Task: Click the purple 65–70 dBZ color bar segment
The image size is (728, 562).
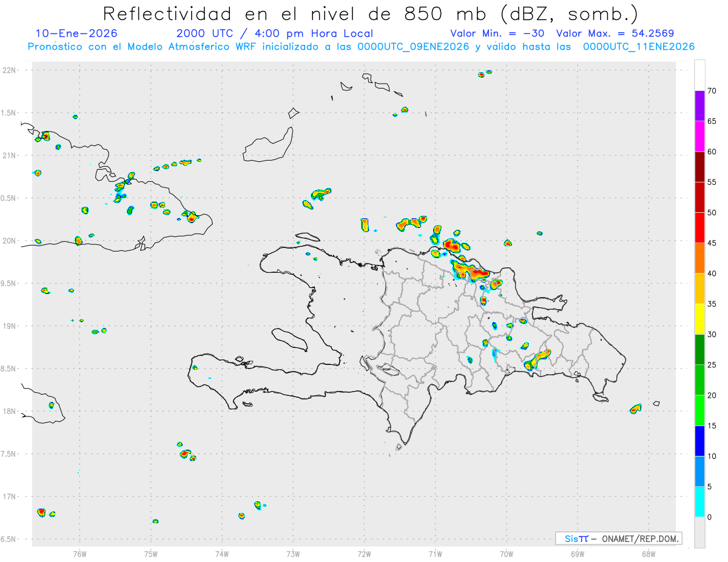Action: pos(699,105)
